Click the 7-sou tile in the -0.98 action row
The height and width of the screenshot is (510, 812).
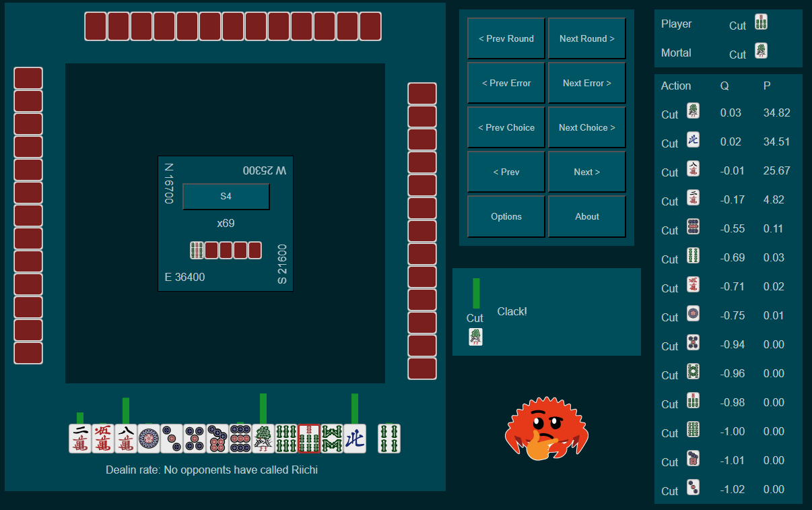pos(693,401)
